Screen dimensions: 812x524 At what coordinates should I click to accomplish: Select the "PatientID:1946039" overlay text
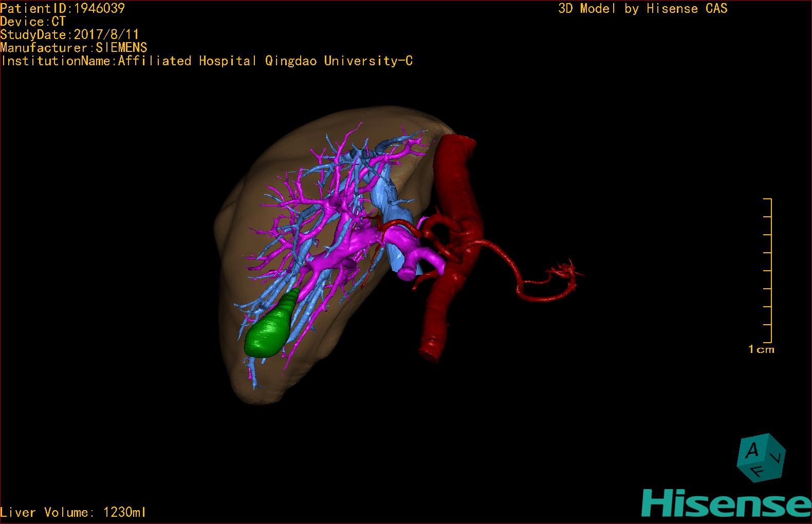pos(62,8)
